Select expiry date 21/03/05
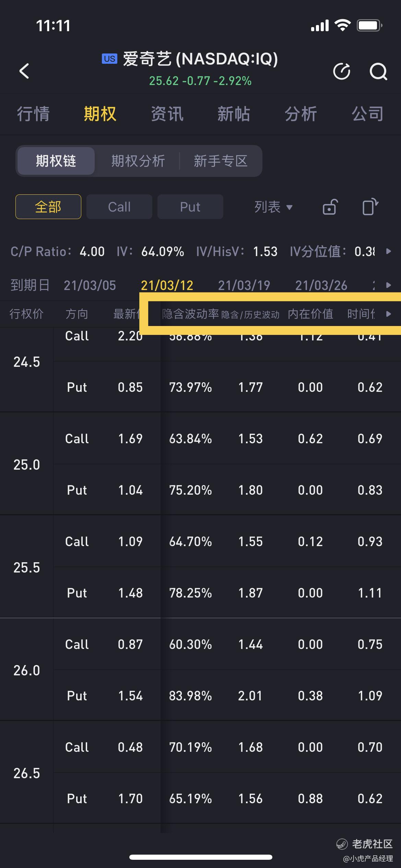 click(x=90, y=285)
